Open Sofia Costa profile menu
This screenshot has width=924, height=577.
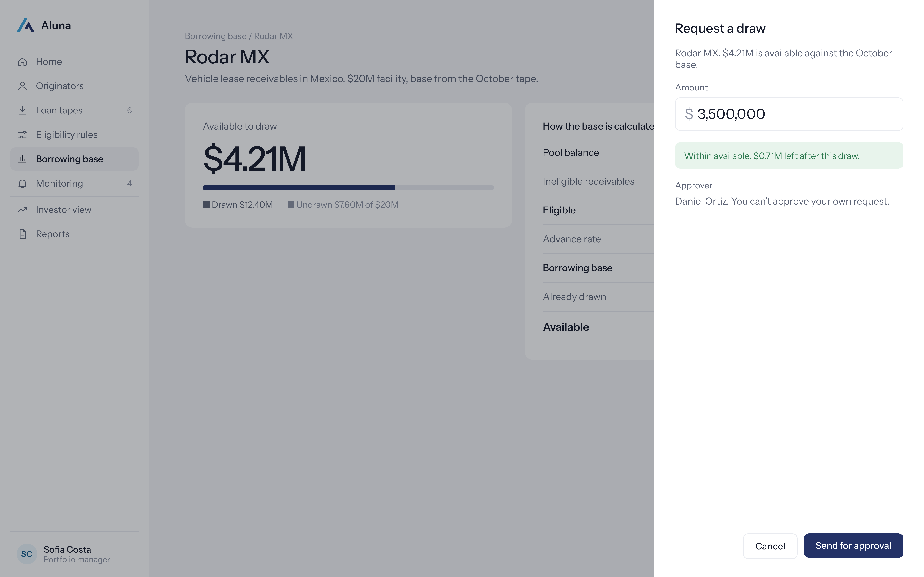pyautogui.click(x=74, y=554)
